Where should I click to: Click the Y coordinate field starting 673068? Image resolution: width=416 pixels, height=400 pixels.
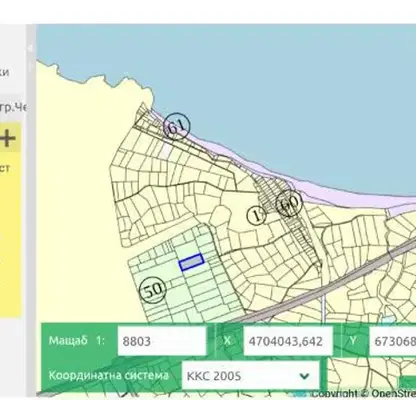point(393,341)
